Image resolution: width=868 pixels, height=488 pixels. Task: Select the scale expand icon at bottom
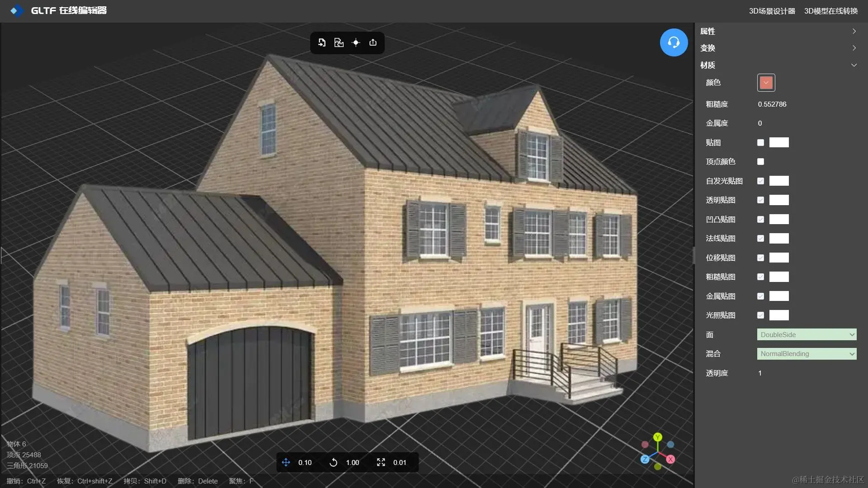381,462
